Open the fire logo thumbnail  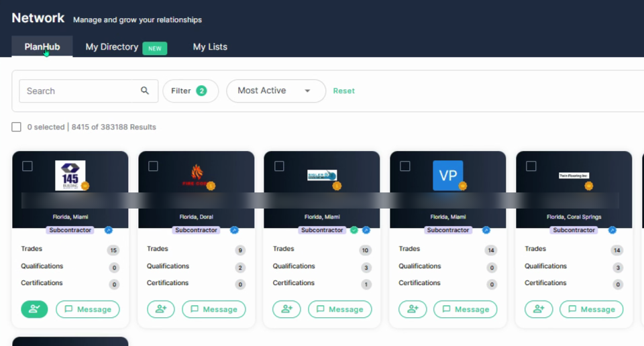pyautogui.click(x=197, y=175)
